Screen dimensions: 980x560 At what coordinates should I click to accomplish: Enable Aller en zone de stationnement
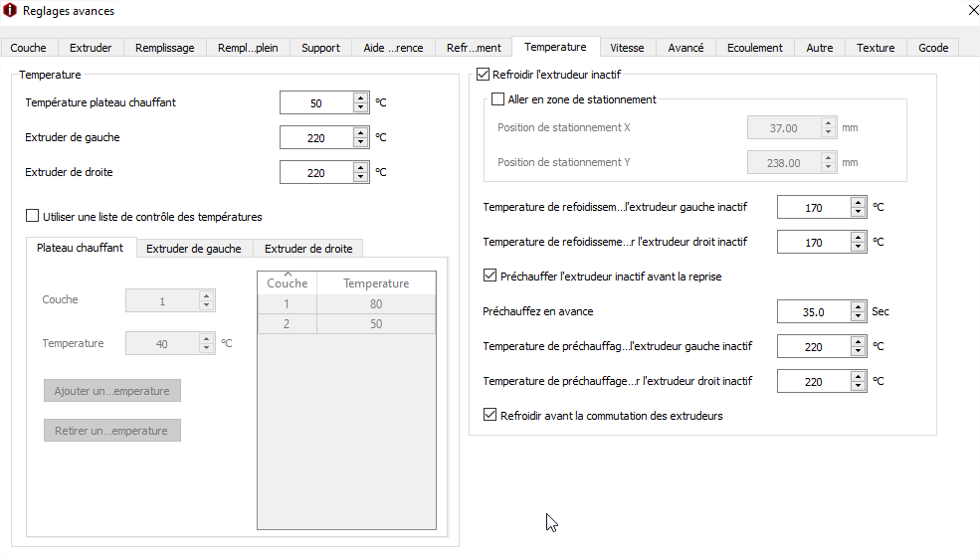click(x=498, y=99)
